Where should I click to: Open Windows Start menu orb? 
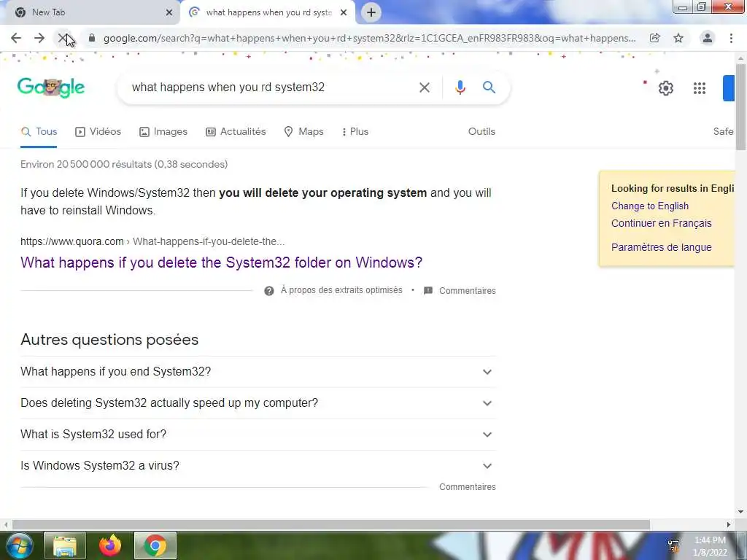pyautogui.click(x=19, y=545)
